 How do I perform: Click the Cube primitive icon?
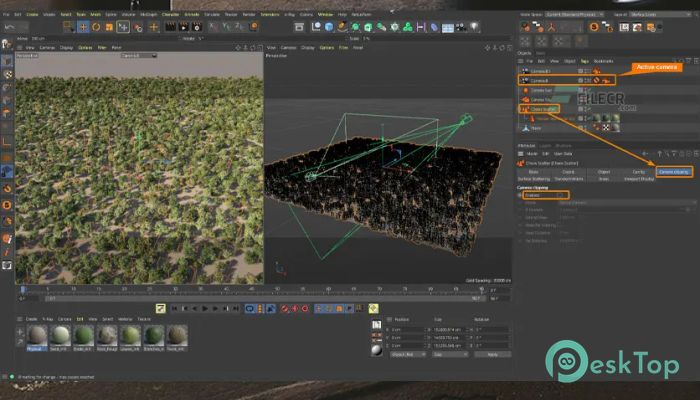(329, 27)
